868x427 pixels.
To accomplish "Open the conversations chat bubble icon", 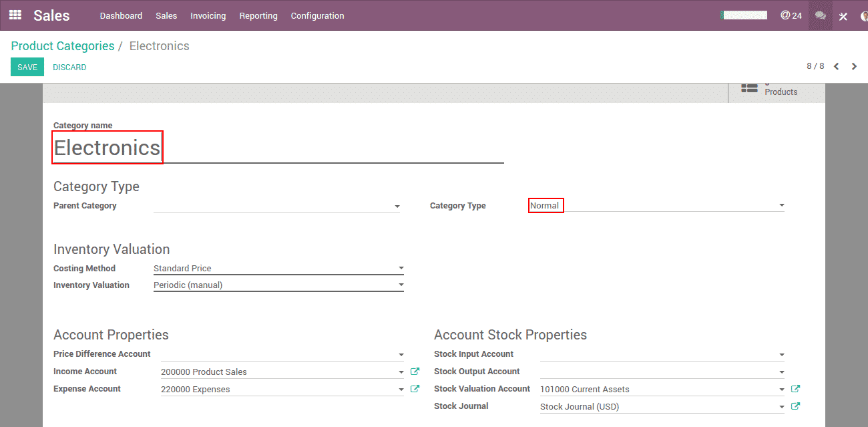I will point(821,15).
